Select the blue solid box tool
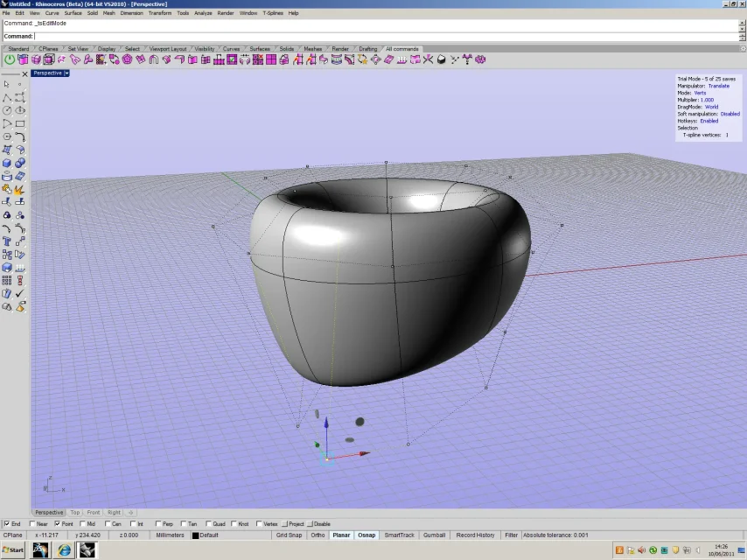The width and height of the screenshot is (747, 560). (x=7, y=163)
